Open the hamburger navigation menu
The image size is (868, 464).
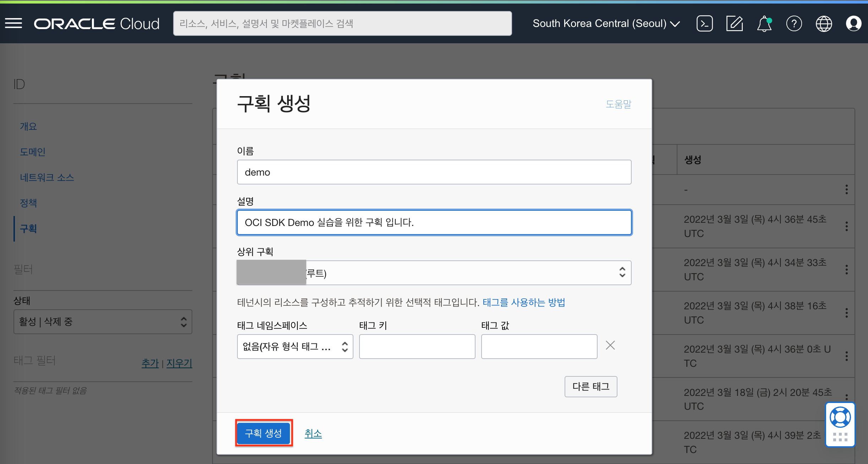click(13, 23)
